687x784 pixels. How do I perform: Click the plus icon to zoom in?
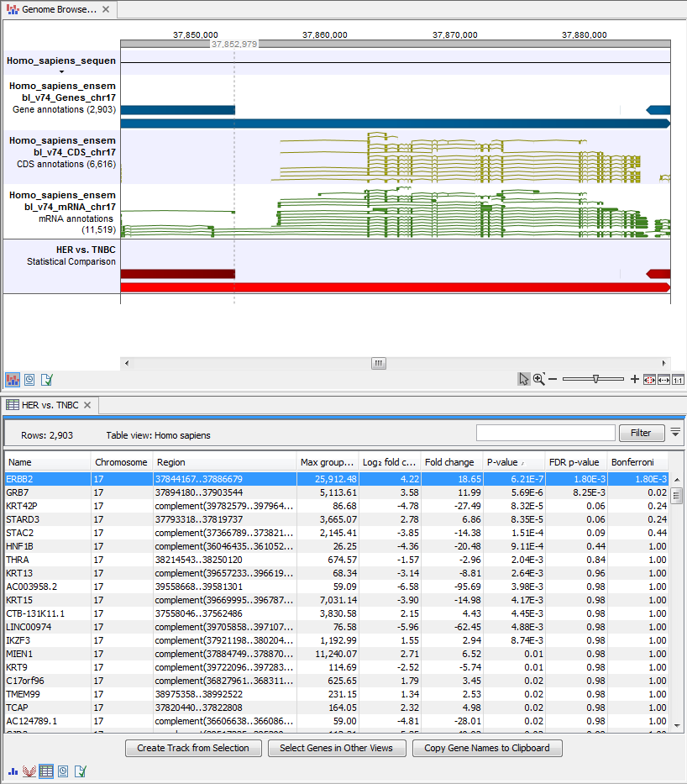(x=634, y=379)
